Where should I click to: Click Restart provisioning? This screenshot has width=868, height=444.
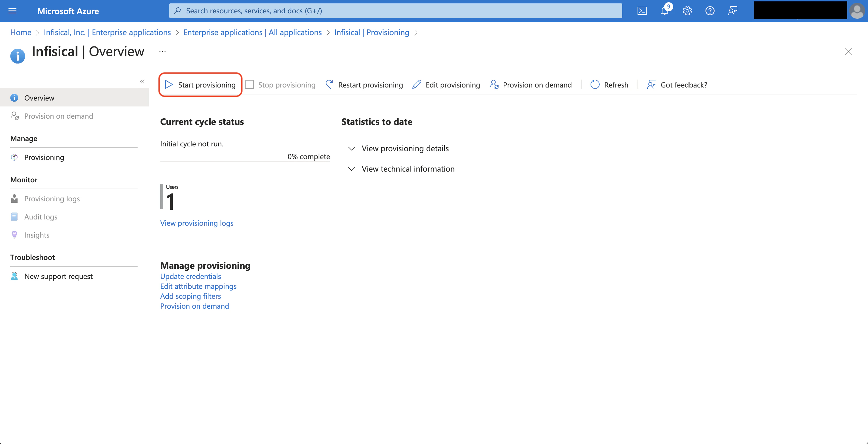pyautogui.click(x=364, y=85)
